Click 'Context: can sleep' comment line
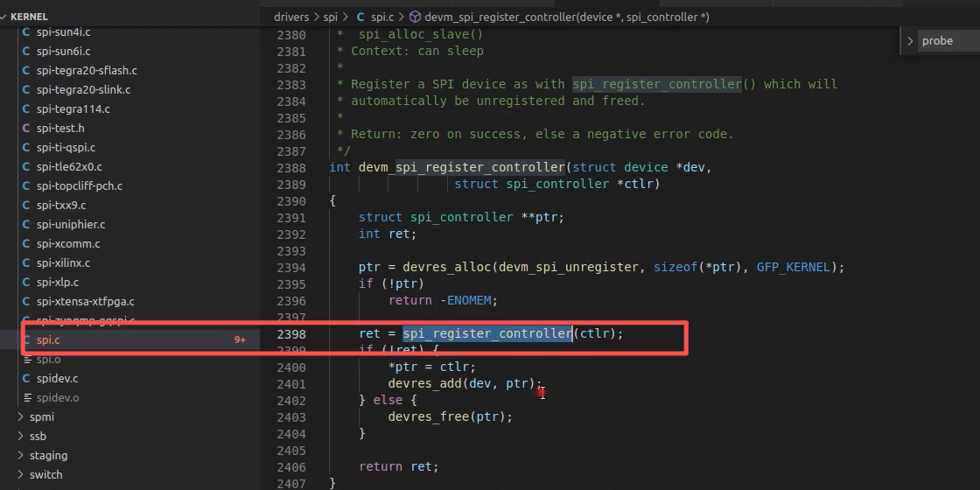This screenshot has width=980, height=490. pos(416,52)
